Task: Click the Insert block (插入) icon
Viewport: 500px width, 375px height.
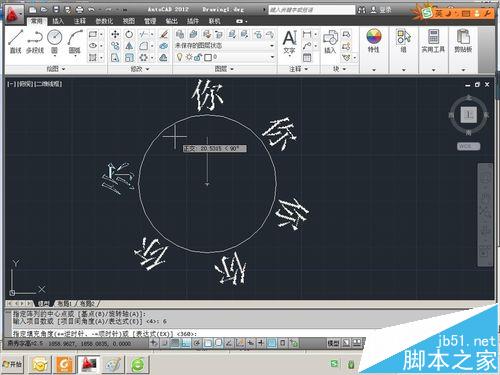Action: [x=330, y=42]
